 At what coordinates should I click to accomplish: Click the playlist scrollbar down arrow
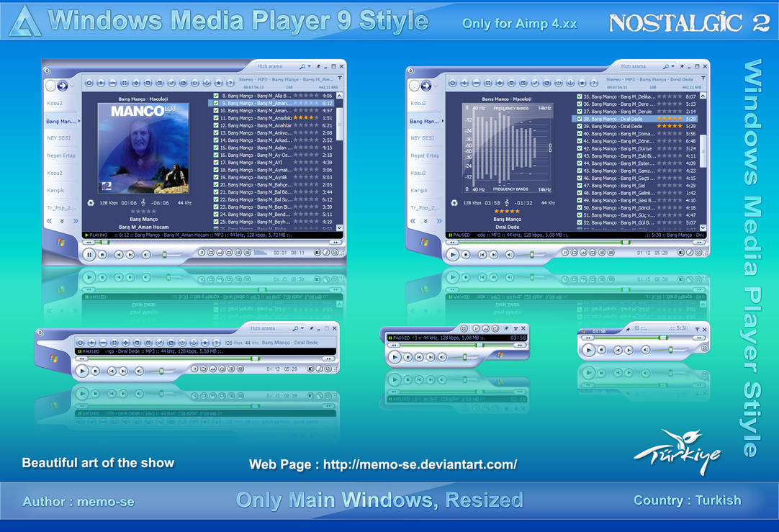[339, 227]
